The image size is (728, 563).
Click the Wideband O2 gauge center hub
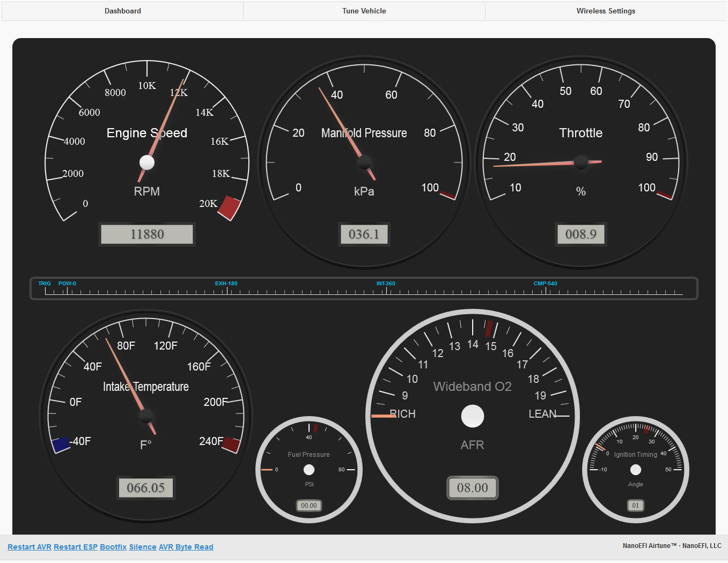coord(473,416)
